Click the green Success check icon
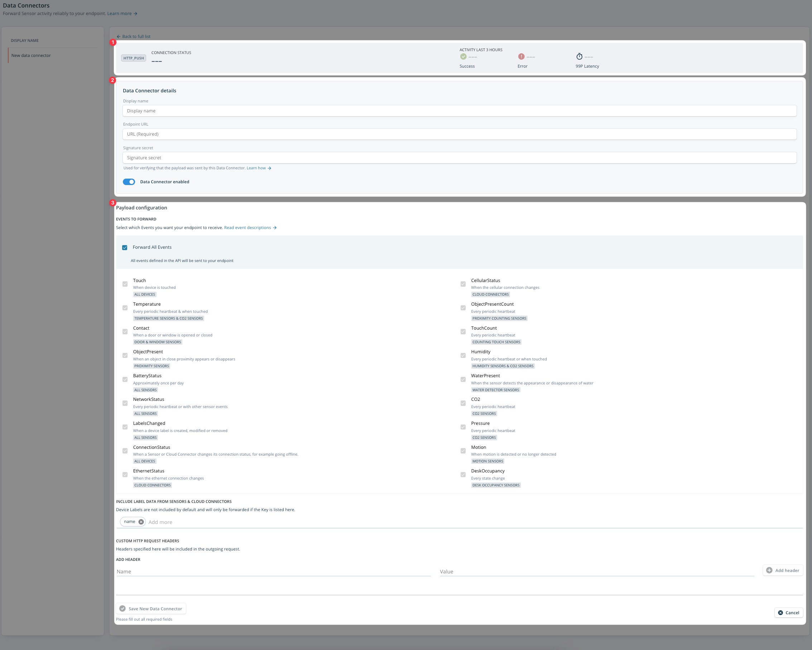 pyautogui.click(x=463, y=57)
